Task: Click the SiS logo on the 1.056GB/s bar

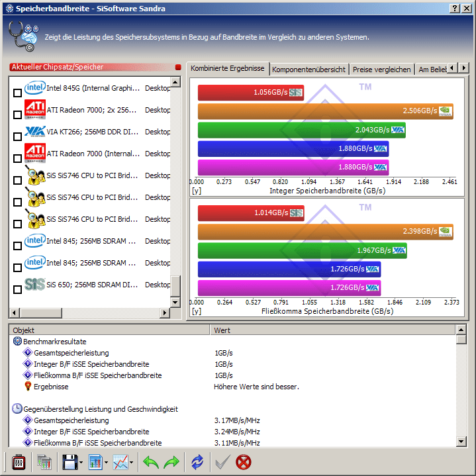Action: pos(296,92)
